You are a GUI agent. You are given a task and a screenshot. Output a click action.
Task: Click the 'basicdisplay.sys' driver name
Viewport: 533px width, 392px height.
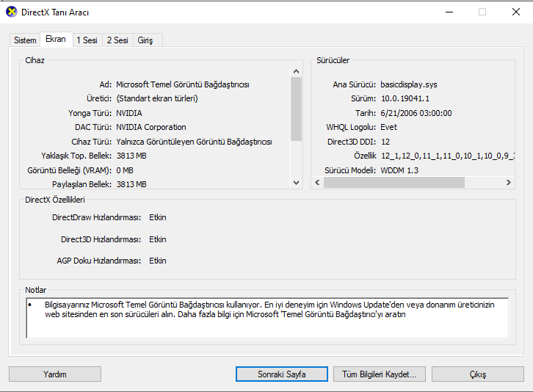pos(409,84)
